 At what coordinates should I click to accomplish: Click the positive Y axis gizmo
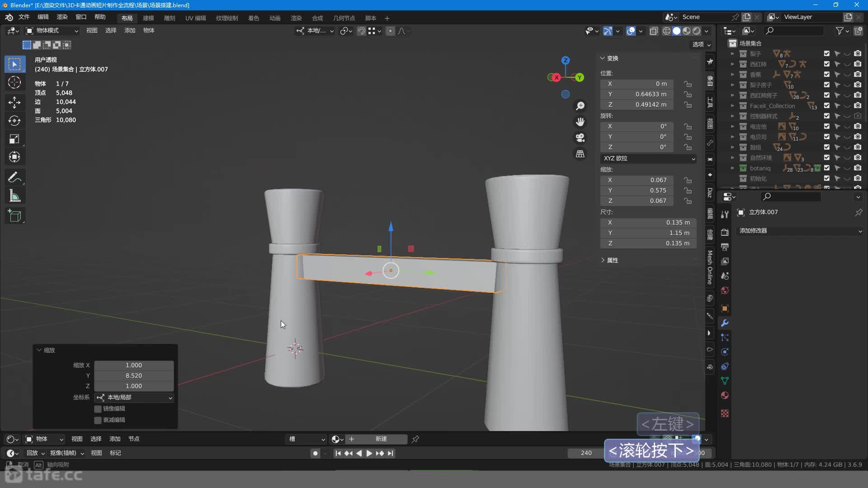(x=580, y=78)
